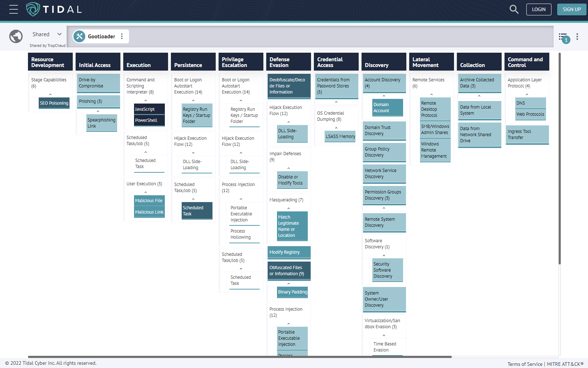
Task: Select Match Legitimate Name or Location
Action: 292,226
